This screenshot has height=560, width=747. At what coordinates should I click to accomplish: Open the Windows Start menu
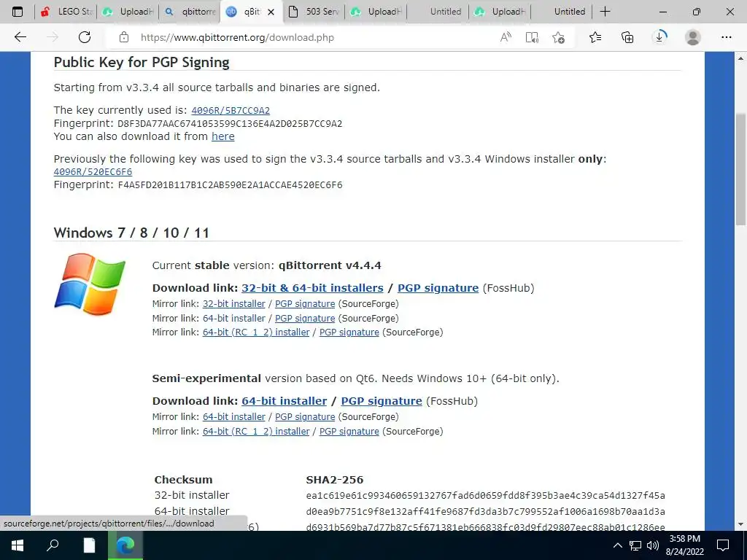point(18,545)
